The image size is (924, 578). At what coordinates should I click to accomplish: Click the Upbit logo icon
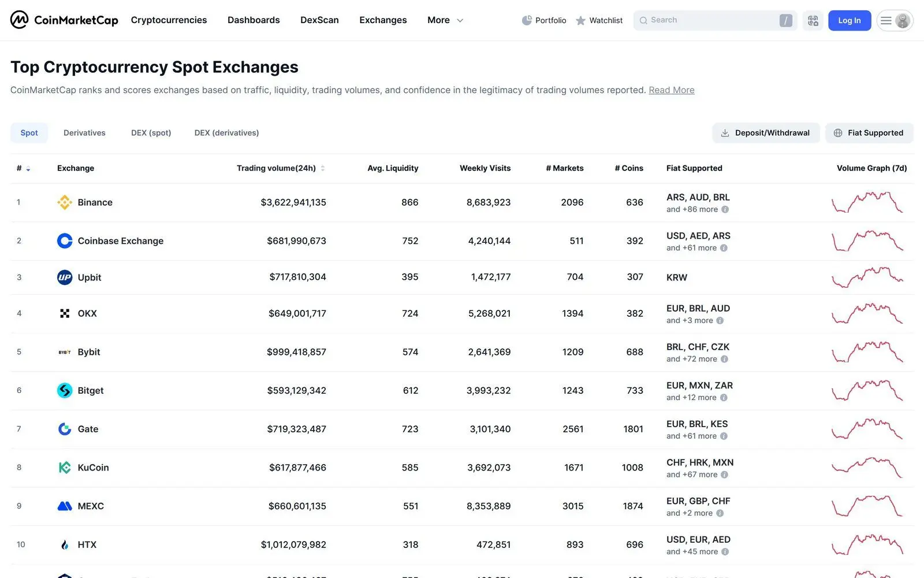click(65, 277)
